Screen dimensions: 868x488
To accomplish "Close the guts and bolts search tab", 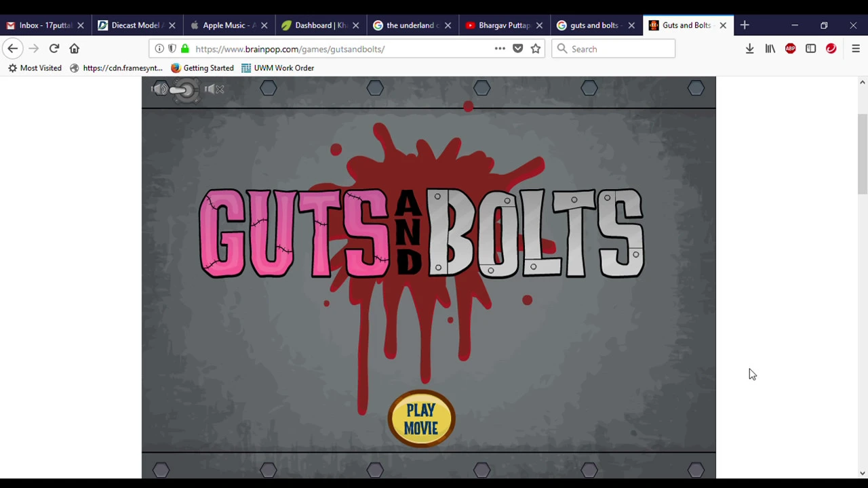I will (631, 26).
